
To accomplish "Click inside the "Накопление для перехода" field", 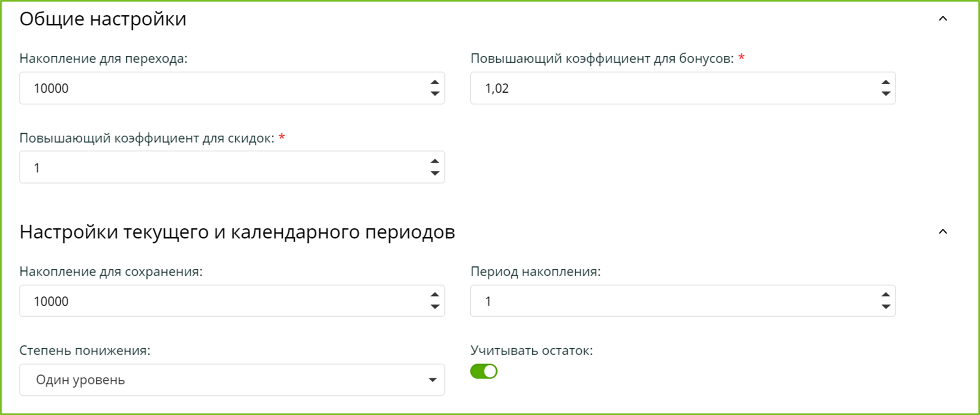I will coord(211,88).
